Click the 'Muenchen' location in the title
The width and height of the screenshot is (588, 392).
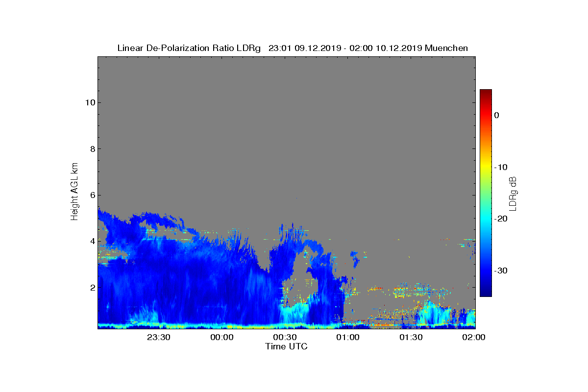click(446, 48)
